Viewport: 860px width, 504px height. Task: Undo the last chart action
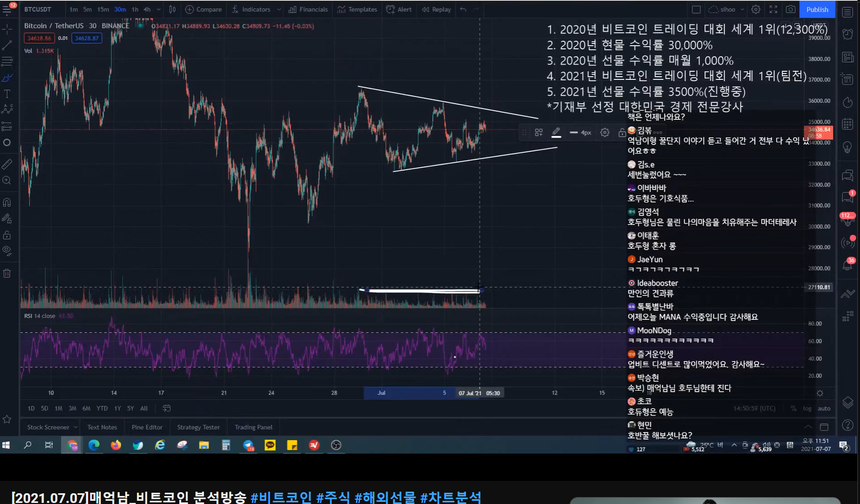(463, 9)
